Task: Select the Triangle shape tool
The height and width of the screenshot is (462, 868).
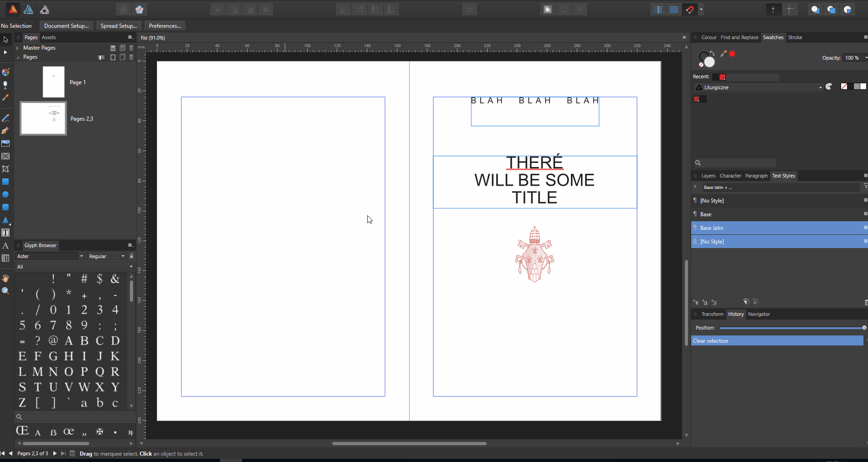Action: coord(5,220)
